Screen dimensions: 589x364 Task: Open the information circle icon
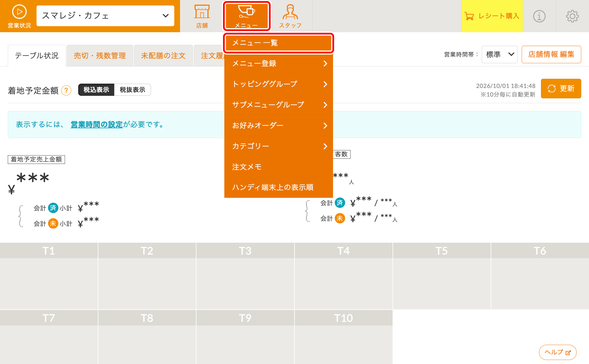point(539,16)
